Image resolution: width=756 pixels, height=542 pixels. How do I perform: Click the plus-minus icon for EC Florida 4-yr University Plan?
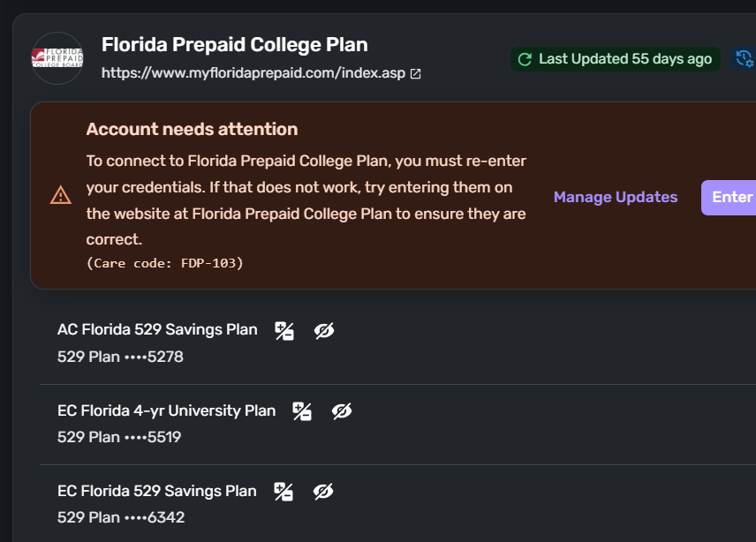(x=302, y=411)
